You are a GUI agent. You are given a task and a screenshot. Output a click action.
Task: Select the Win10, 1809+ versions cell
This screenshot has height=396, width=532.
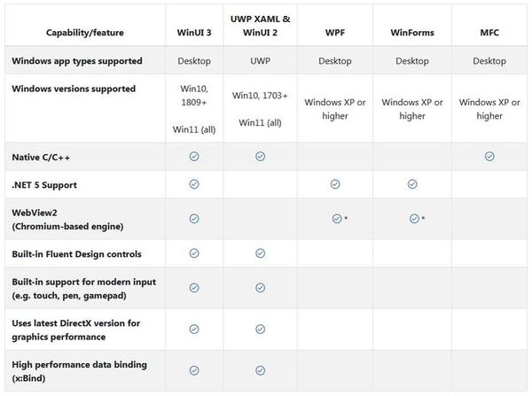click(194, 95)
